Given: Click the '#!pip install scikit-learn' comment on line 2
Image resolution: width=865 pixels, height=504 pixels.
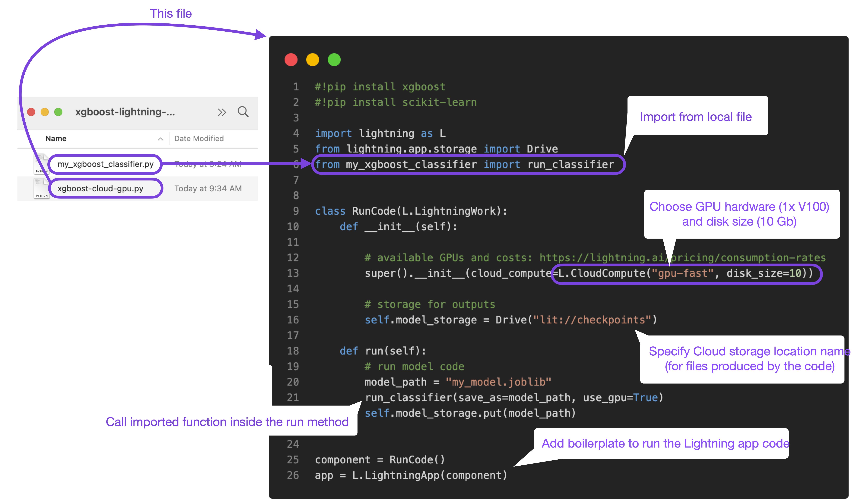Looking at the screenshot, I should 396,102.
